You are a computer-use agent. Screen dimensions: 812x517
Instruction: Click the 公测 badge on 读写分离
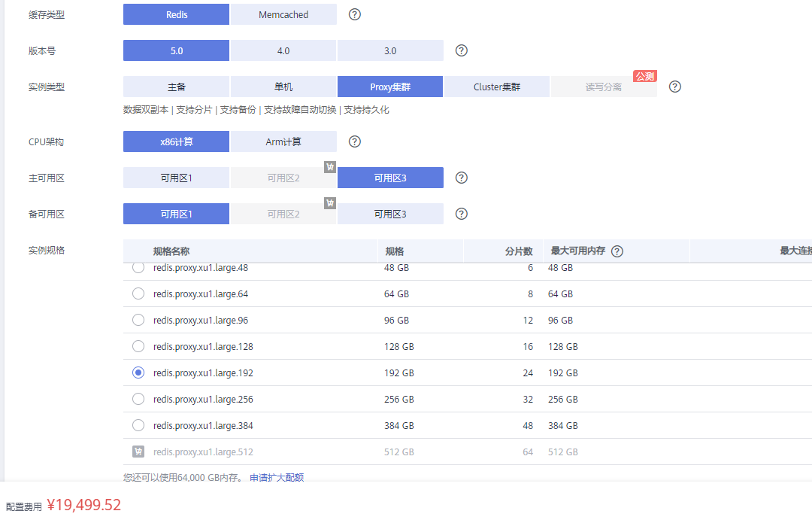645,76
